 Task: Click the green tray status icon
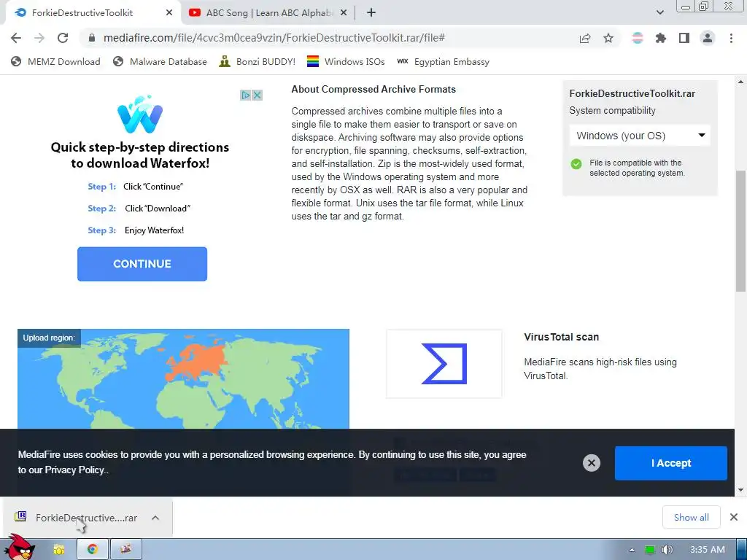pyautogui.click(x=650, y=550)
